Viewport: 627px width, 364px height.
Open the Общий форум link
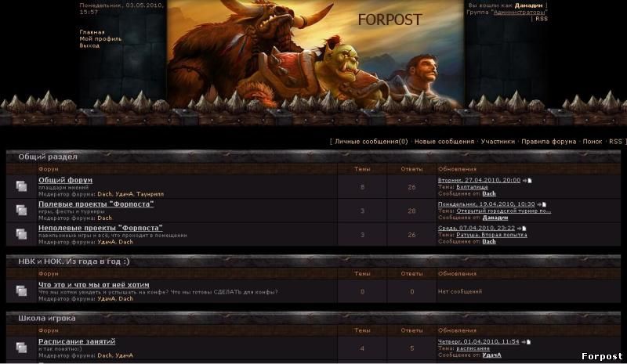point(65,180)
